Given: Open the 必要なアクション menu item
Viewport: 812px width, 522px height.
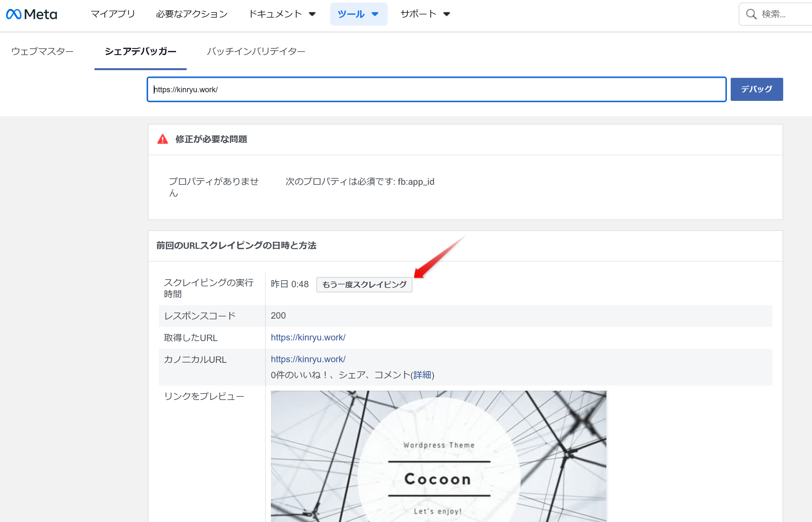Looking at the screenshot, I should click(192, 14).
